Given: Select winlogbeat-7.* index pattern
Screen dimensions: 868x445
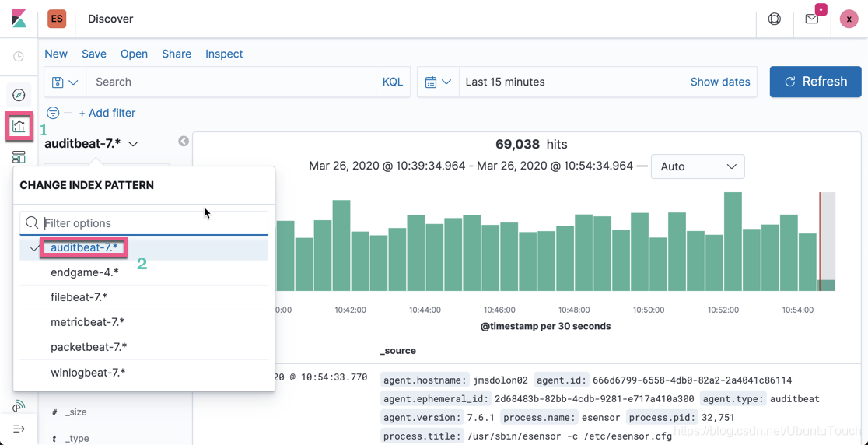Looking at the screenshot, I should 144,373.
